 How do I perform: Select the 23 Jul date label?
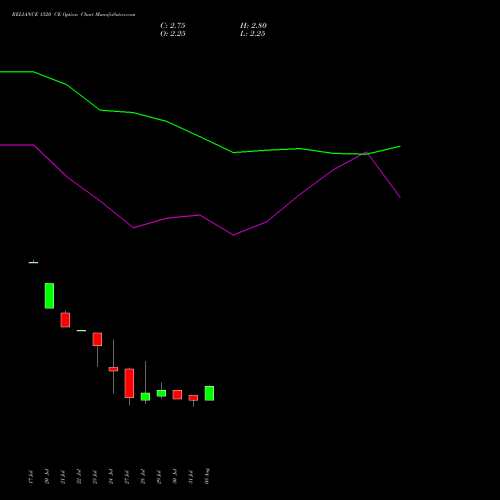(x=95, y=477)
